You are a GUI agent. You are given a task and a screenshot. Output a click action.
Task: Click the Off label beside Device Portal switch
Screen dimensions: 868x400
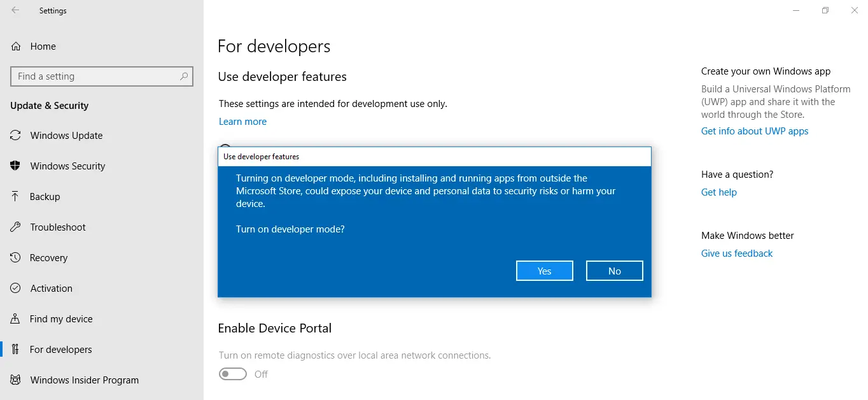click(261, 375)
